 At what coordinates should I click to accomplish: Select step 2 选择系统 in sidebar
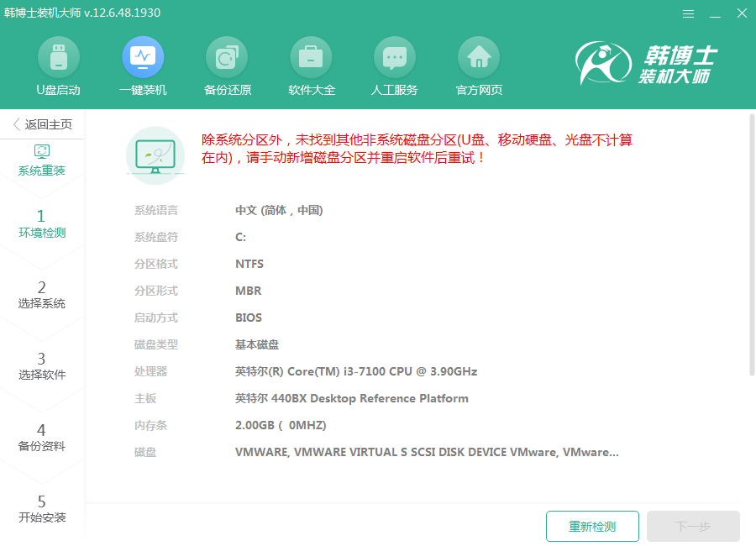pyautogui.click(x=42, y=295)
